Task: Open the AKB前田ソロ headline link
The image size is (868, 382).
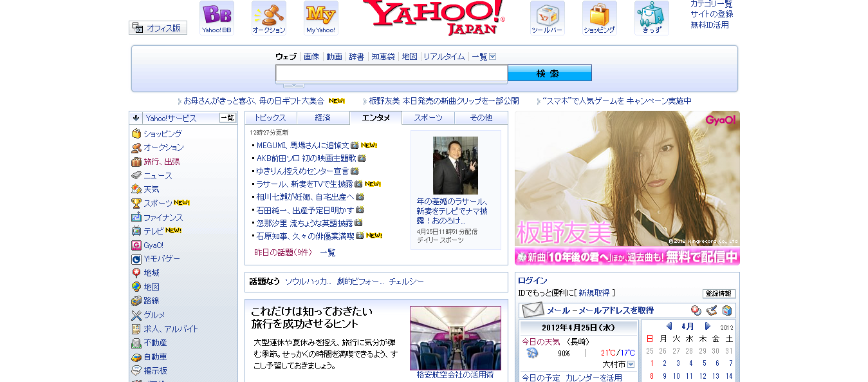Action: point(306,158)
